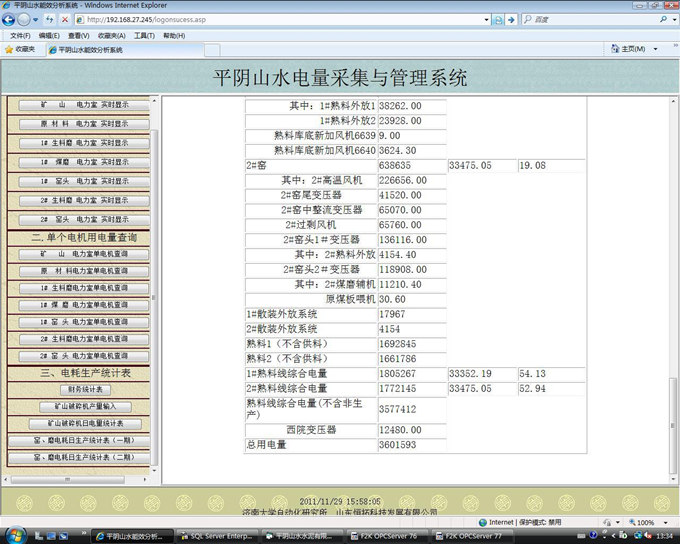Open the Windows Start orb

17,533
